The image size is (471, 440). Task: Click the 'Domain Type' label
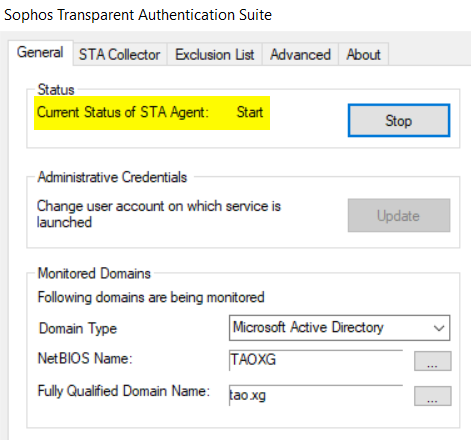pos(78,328)
